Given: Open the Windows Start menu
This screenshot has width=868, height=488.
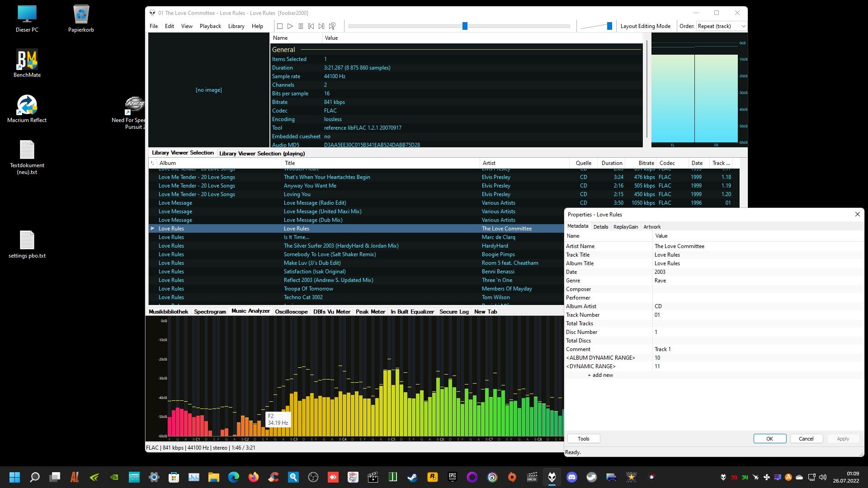Looking at the screenshot, I should pyautogui.click(x=14, y=477).
